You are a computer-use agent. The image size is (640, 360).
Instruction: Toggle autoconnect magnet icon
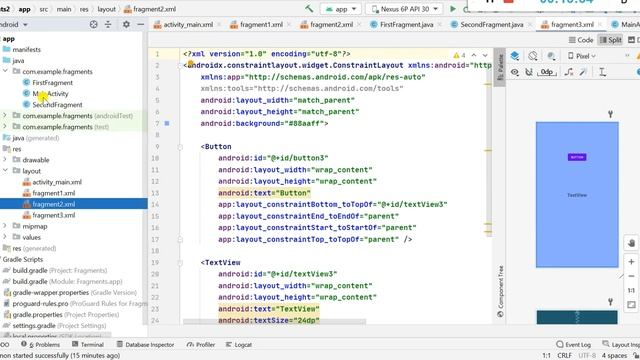(529, 72)
